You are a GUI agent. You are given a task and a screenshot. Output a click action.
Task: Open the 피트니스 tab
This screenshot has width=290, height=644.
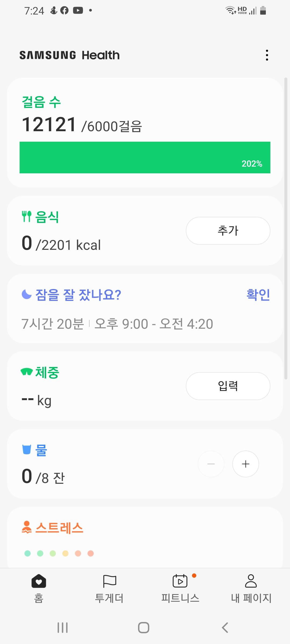[180, 588]
